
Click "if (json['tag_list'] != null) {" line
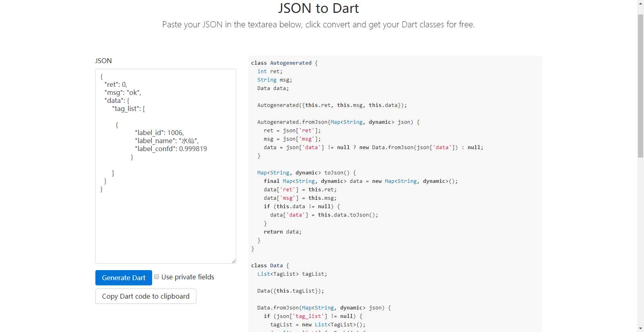tap(313, 316)
